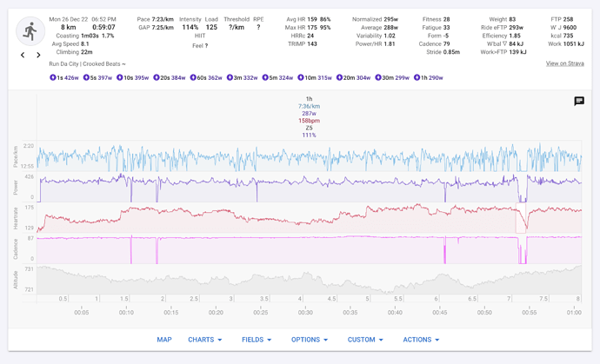Screen dimensions: 600x364
Task: Click the 5m 324w best power icon
Action: 265,77
